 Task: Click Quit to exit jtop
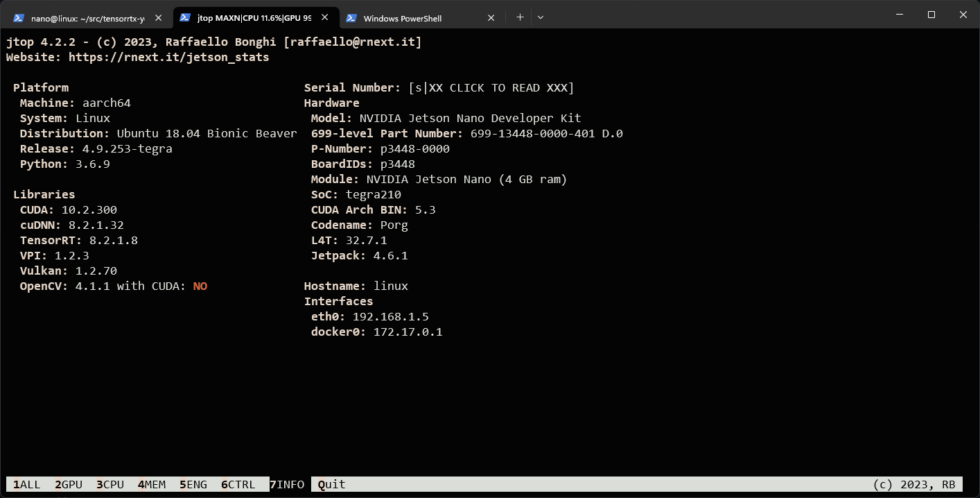(x=331, y=484)
